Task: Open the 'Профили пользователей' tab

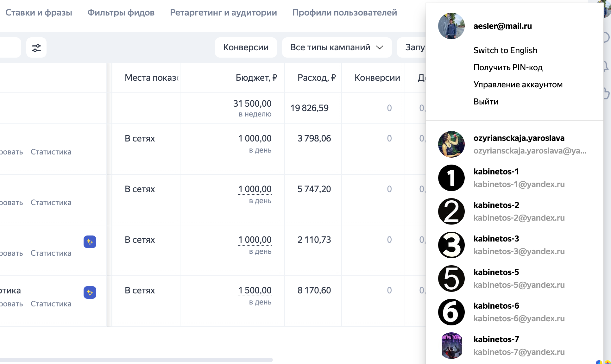Action: [344, 13]
